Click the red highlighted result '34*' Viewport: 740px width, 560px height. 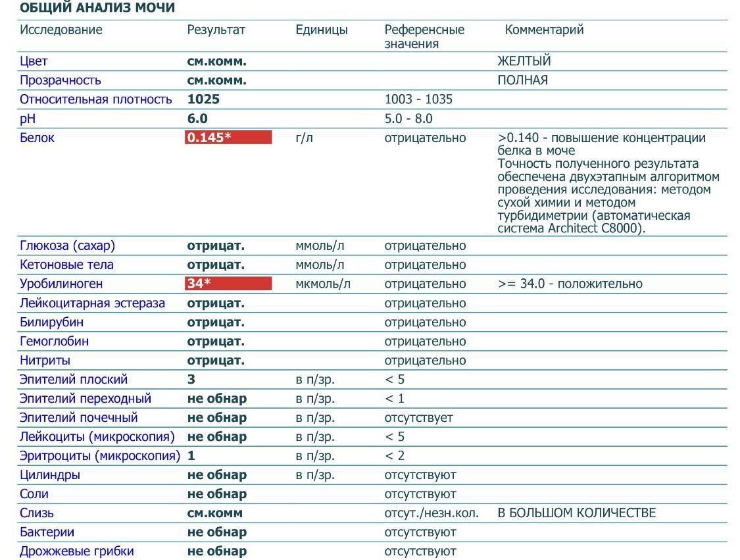[x=228, y=284]
